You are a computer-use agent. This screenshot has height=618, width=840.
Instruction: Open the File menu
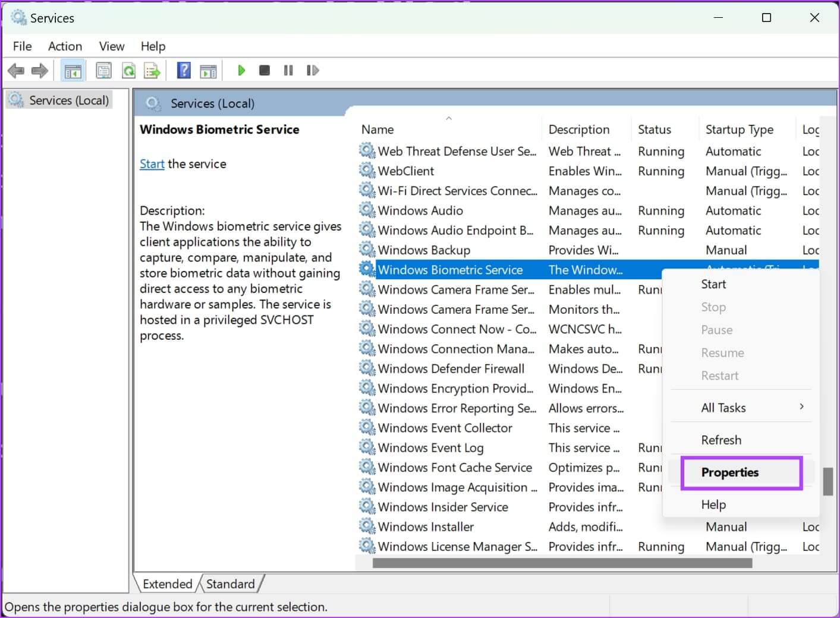[22, 46]
